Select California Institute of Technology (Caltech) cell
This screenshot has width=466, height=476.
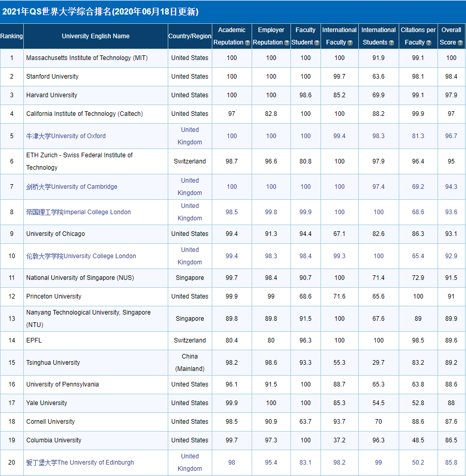(x=96, y=114)
